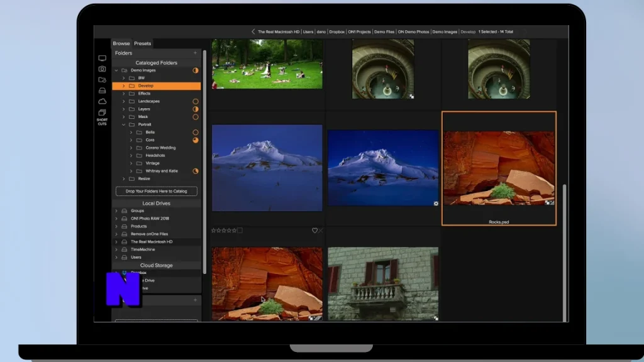Switch to the Browse tab
The height and width of the screenshot is (362, 644).
click(121, 43)
